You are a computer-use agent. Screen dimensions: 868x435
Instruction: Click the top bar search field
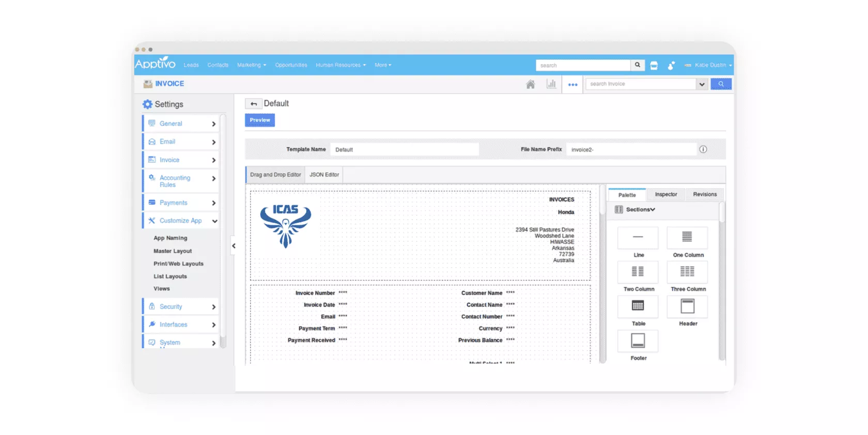(583, 65)
